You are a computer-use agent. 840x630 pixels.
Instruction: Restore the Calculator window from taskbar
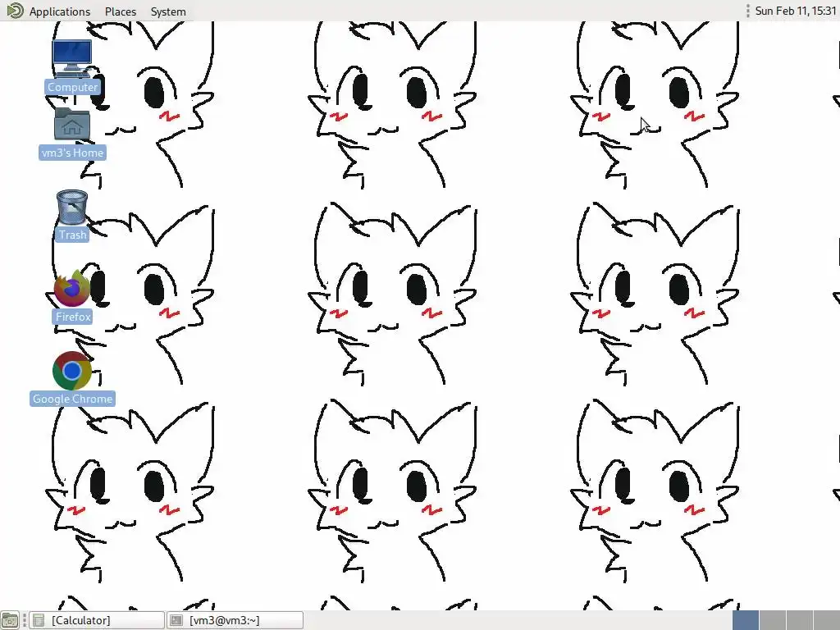tap(97, 620)
